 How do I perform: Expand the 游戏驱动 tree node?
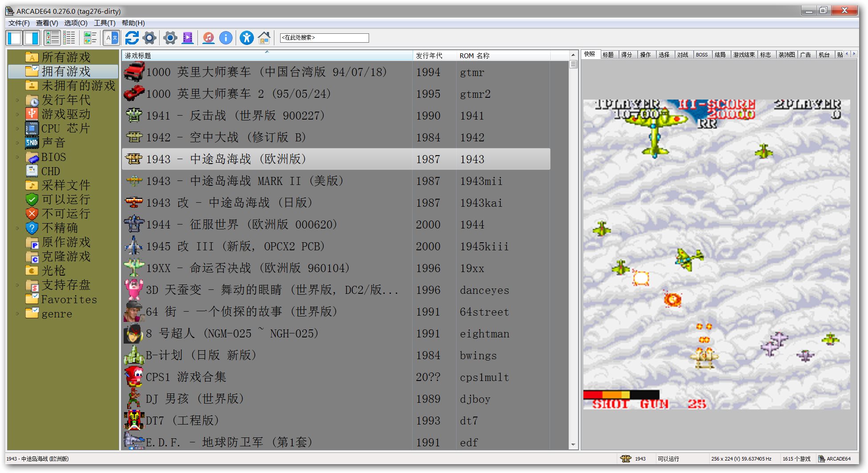click(x=17, y=114)
